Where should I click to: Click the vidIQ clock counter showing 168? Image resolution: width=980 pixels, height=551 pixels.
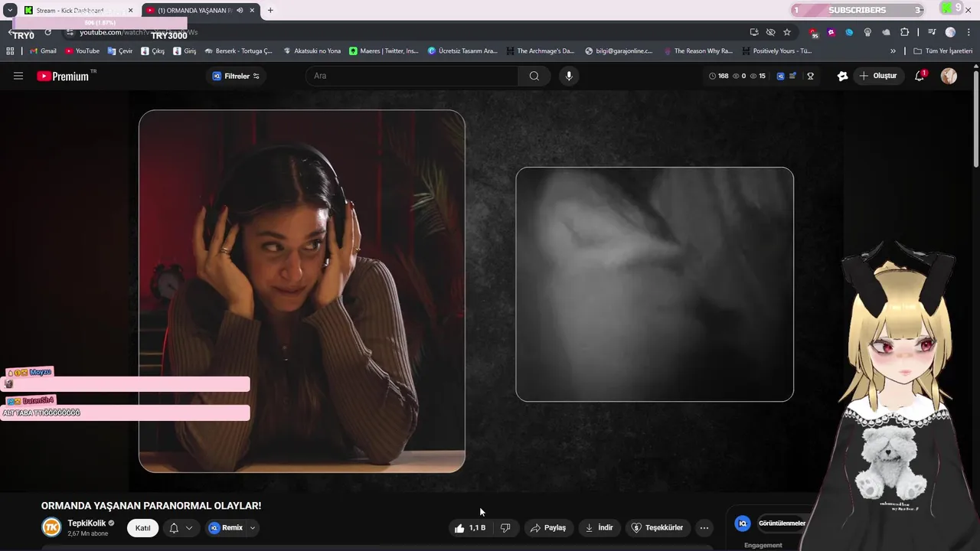pos(718,76)
